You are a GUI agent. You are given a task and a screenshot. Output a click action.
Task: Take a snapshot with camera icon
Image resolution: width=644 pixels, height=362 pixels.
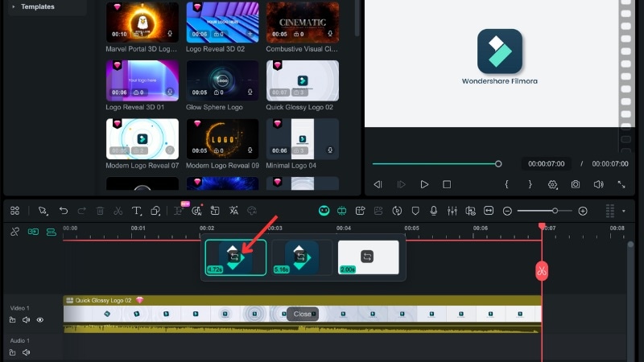point(576,184)
